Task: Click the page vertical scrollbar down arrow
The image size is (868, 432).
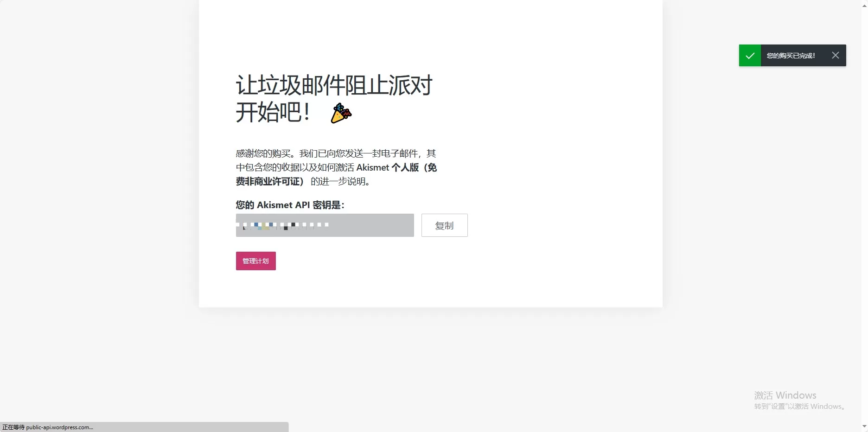Action: [x=864, y=426]
